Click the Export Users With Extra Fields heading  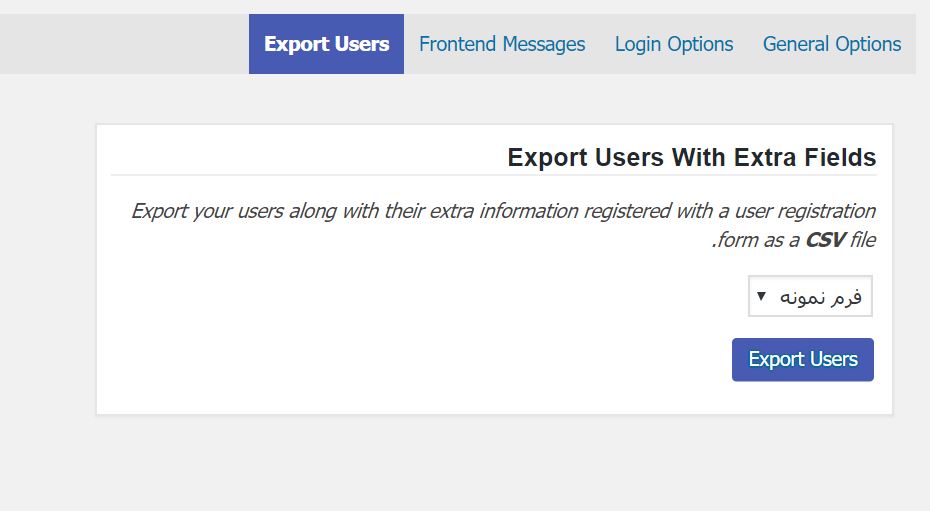tap(692, 158)
